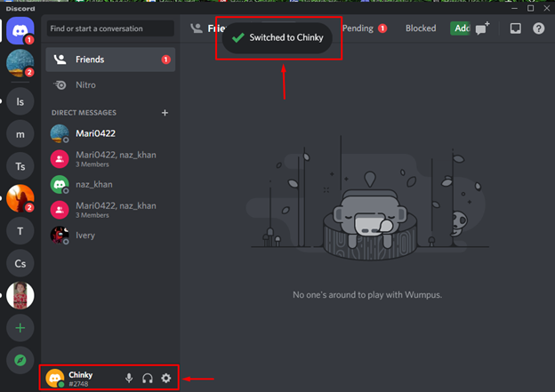The height and width of the screenshot is (392, 555).
Task: Open the first Mari0422, naz_khan group chat
Action: click(x=110, y=159)
